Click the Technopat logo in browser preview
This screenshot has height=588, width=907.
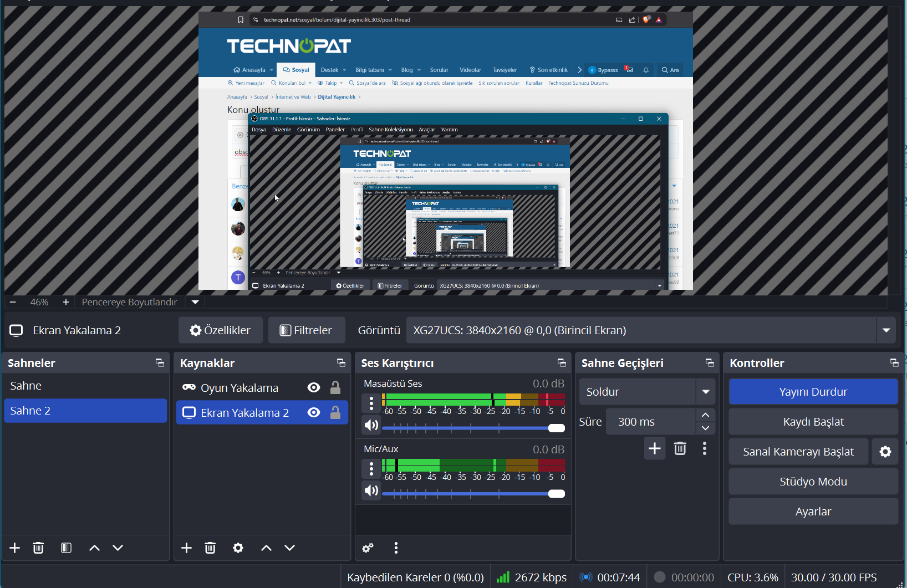pyautogui.click(x=289, y=46)
